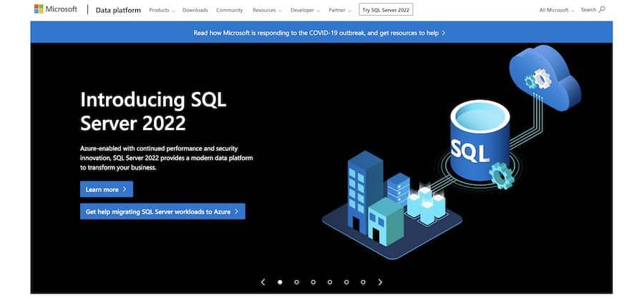
Task: Open the Search magnifier icon
Action: pyautogui.click(x=602, y=9)
